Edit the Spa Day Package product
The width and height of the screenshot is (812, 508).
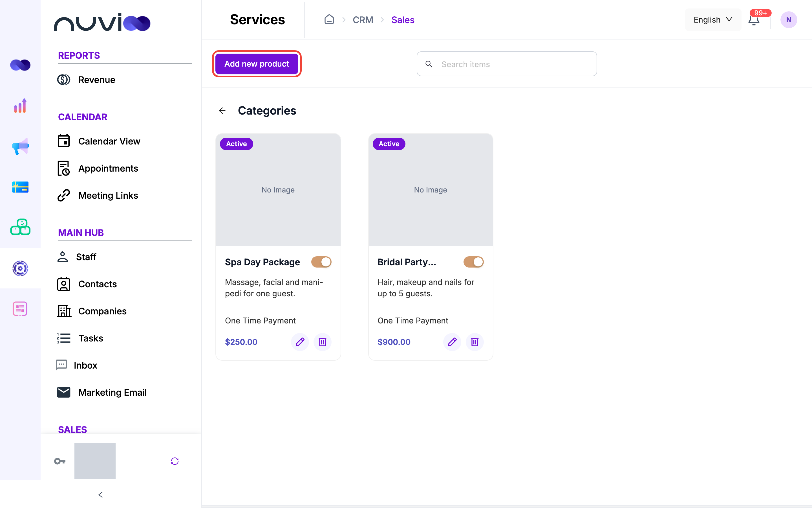pos(300,342)
